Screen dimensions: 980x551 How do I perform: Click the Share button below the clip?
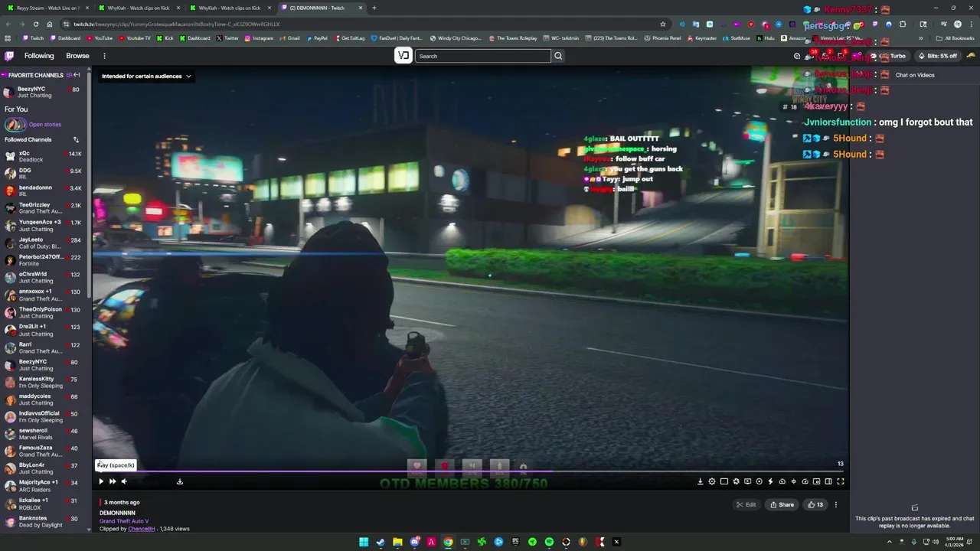click(x=782, y=504)
